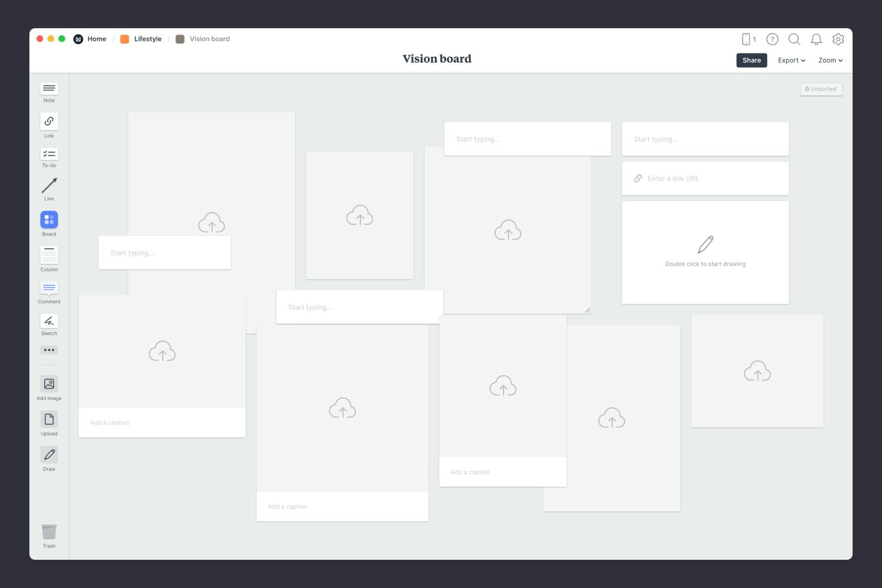
Task: Click the Share button
Action: [751, 61]
